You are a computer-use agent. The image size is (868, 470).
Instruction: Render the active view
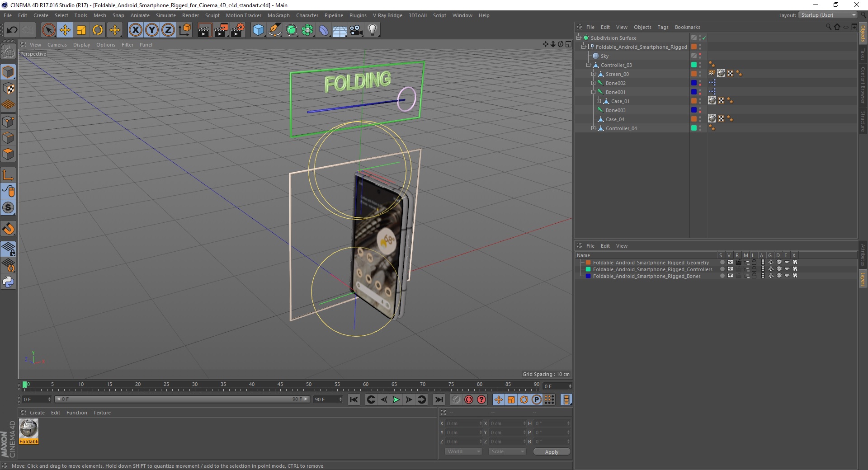click(x=204, y=30)
